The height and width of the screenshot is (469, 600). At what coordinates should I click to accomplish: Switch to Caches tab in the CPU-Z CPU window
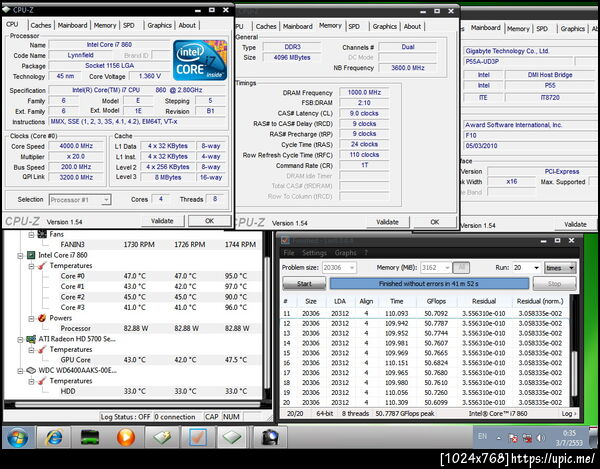41,25
